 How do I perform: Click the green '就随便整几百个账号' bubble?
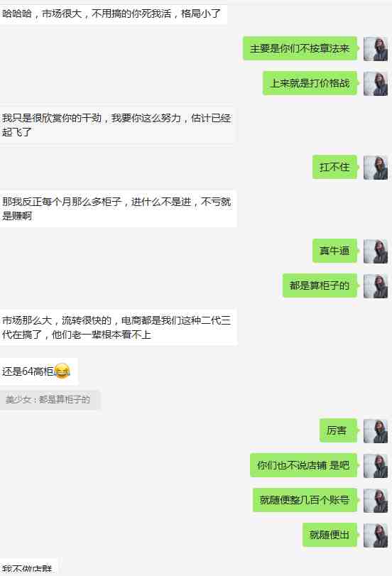[305, 500]
